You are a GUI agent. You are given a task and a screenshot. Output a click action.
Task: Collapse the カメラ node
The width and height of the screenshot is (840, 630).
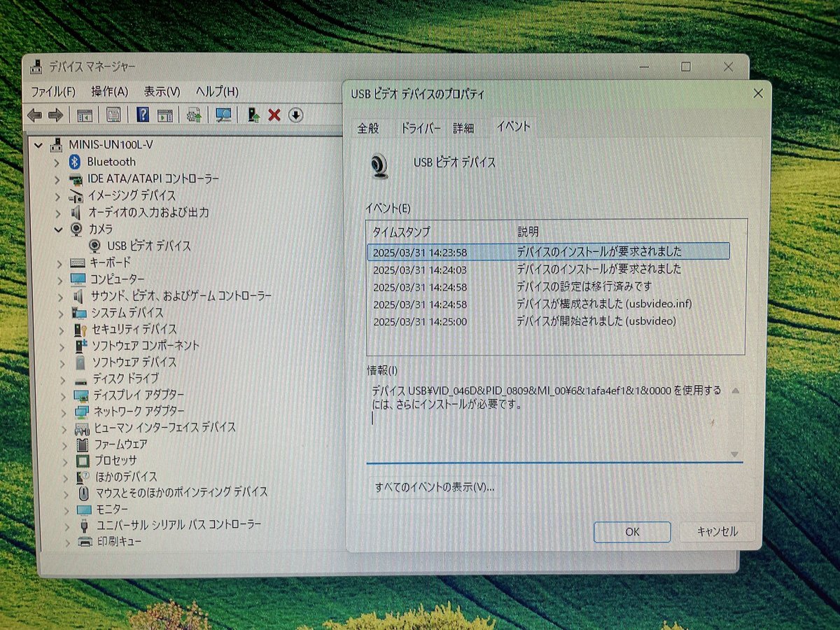(x=57, y=229)
